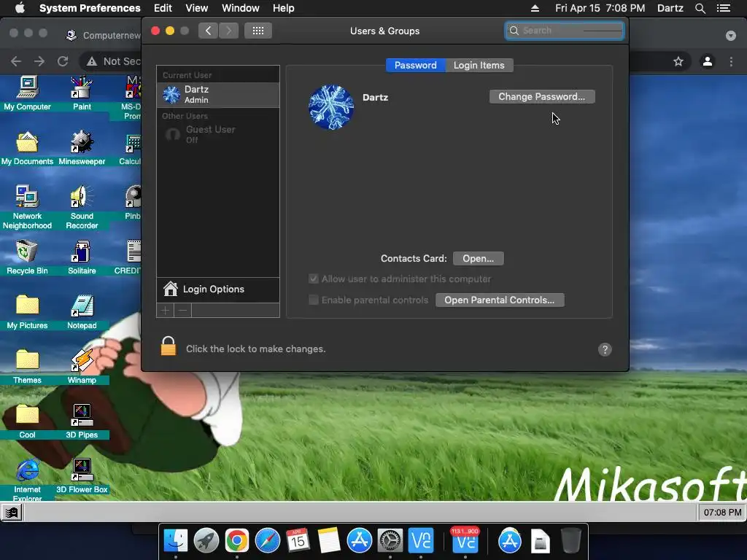This screenshot has width=747, height=560.
Task: Click the add user plus button
Action: pos(166,311)
